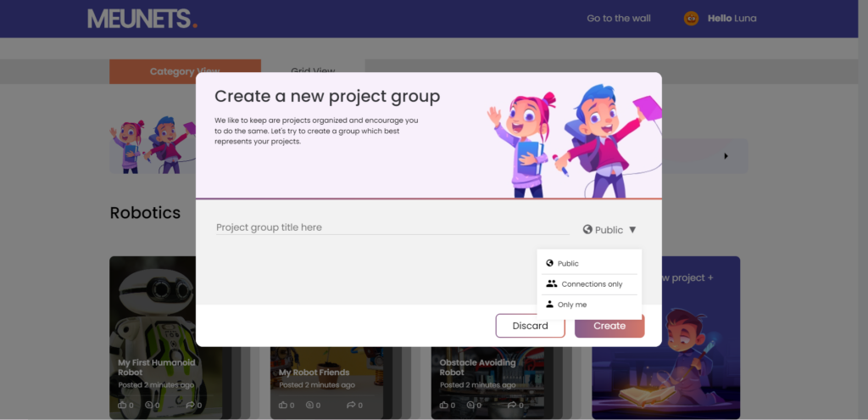
Task: Click the right arrow on the banner carousel
Action: tap(726, 156)
